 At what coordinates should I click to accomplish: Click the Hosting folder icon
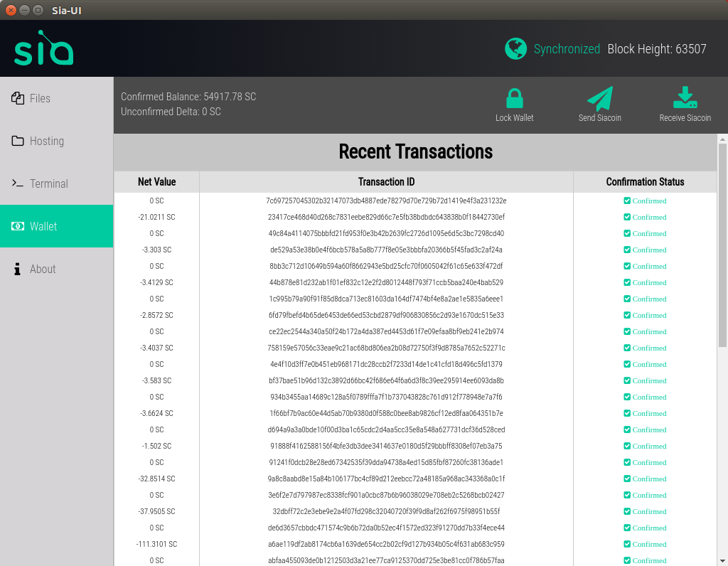coord(18,141)
